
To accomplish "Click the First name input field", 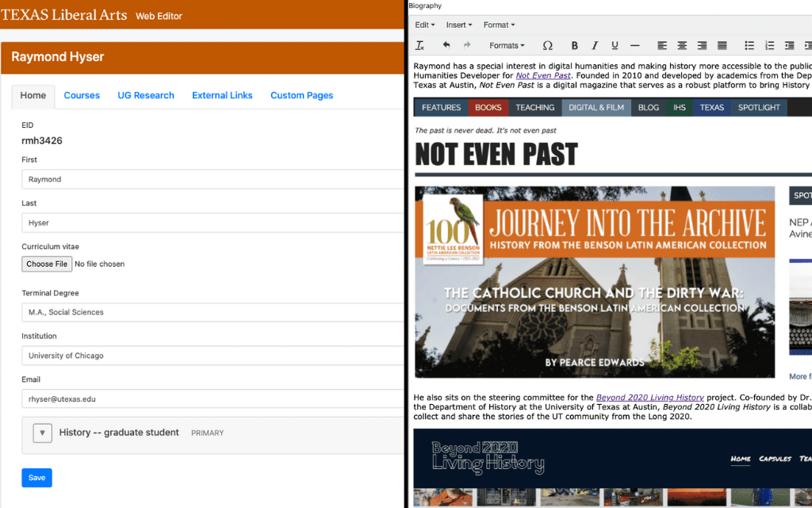I will [213, 179].
